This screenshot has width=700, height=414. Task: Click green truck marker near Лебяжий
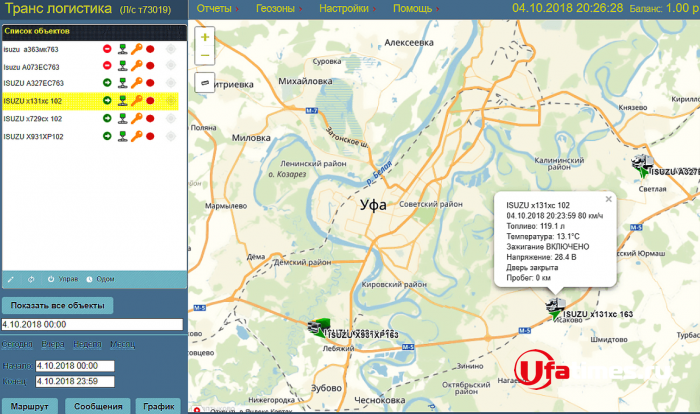coord(319,327)
